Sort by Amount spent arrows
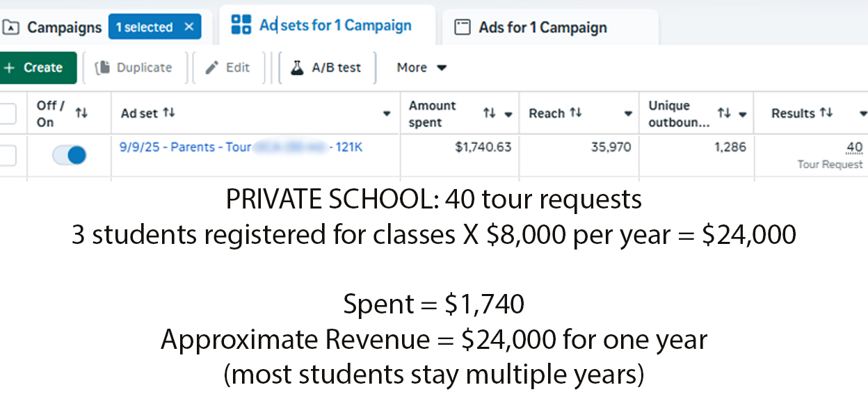868x417 pixels. (489, 113)
